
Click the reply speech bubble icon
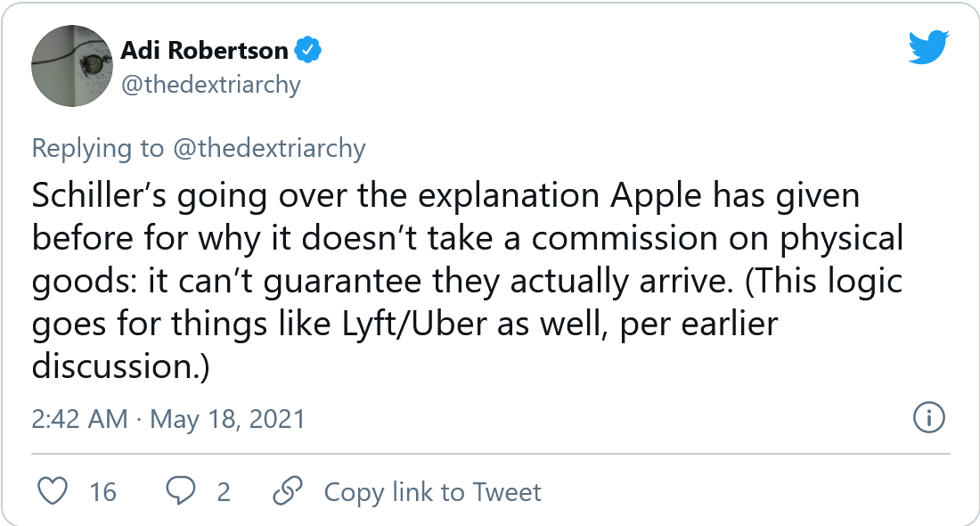pos(182,491)
